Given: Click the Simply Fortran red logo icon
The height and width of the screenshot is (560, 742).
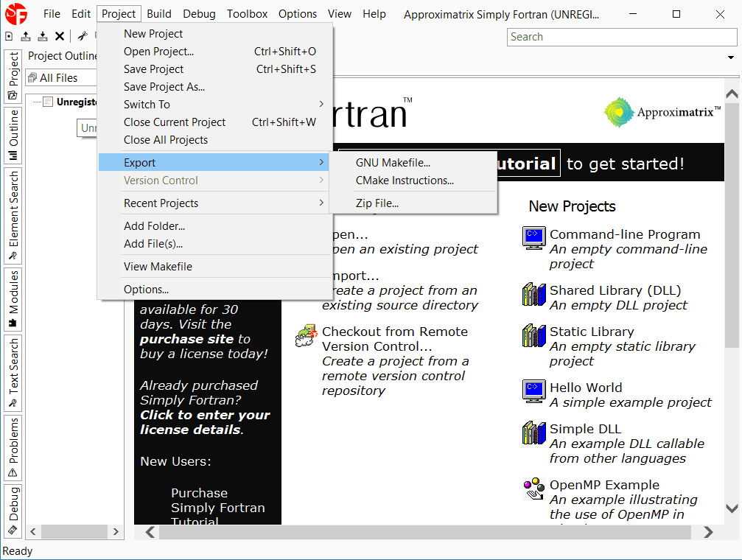Looking at the screenshot, I should (x=16, y=14).
